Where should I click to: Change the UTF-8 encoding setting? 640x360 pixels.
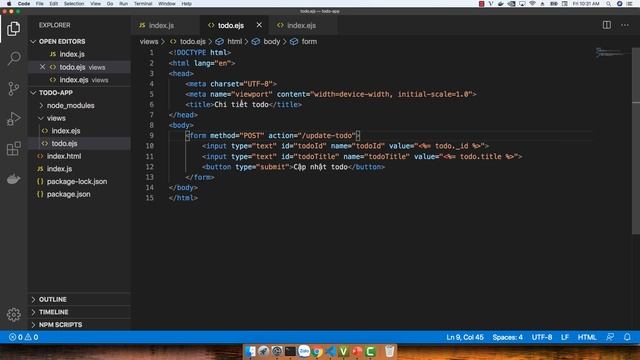542,337
